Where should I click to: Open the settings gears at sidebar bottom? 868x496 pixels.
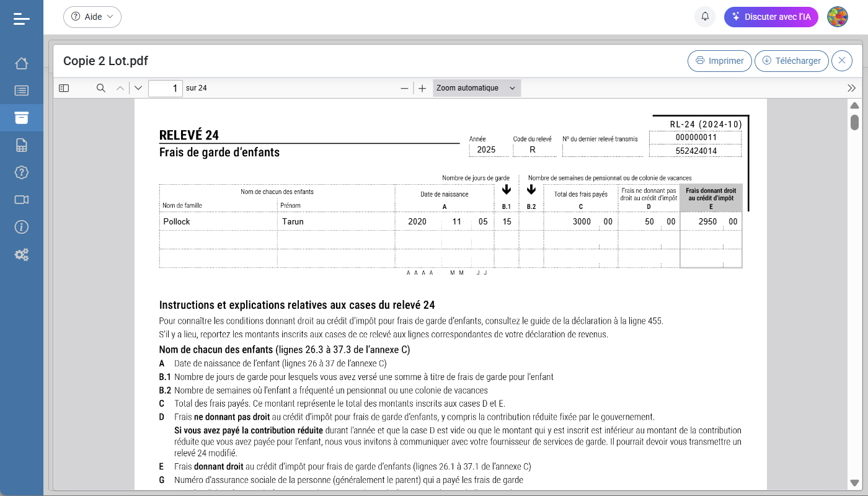tap(22, 254)
